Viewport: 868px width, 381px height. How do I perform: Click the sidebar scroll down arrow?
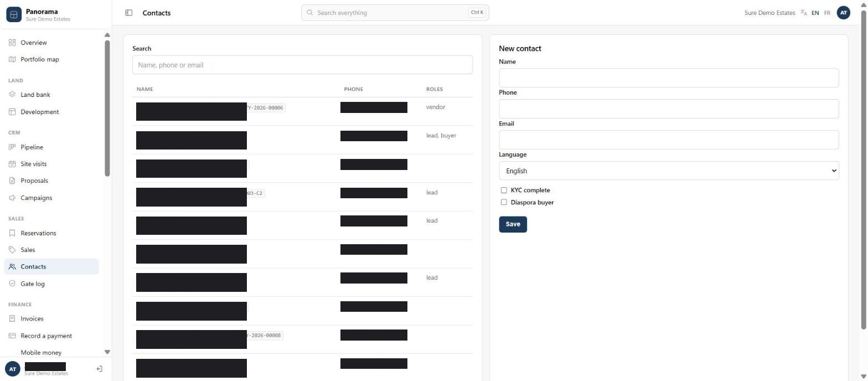(107, 352)
